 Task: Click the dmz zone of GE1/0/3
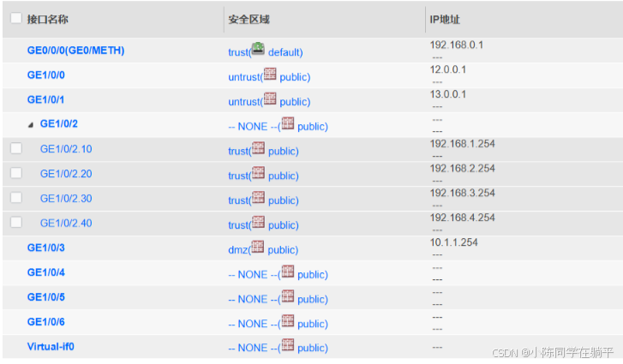[x=238, y=250]
